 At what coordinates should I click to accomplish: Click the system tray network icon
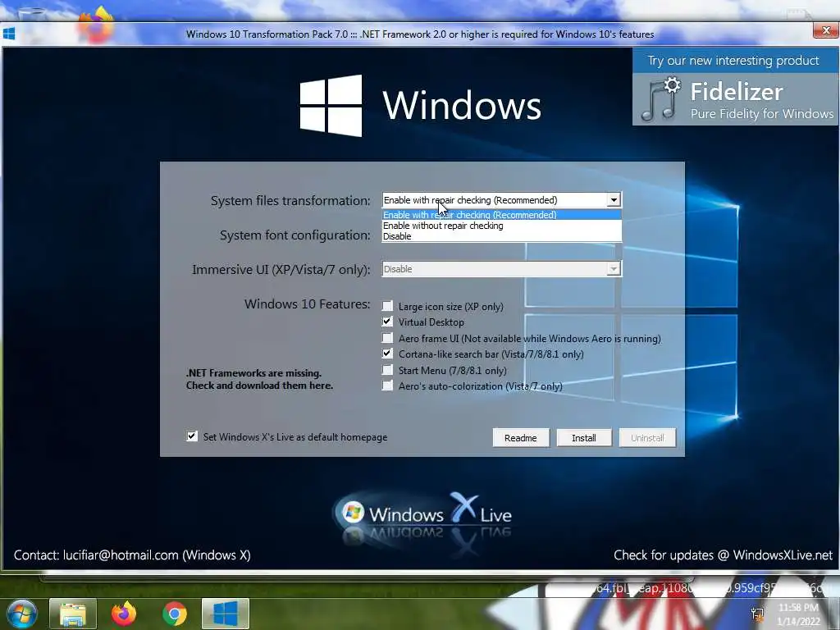pyautogui.click(x=757, y=614)
